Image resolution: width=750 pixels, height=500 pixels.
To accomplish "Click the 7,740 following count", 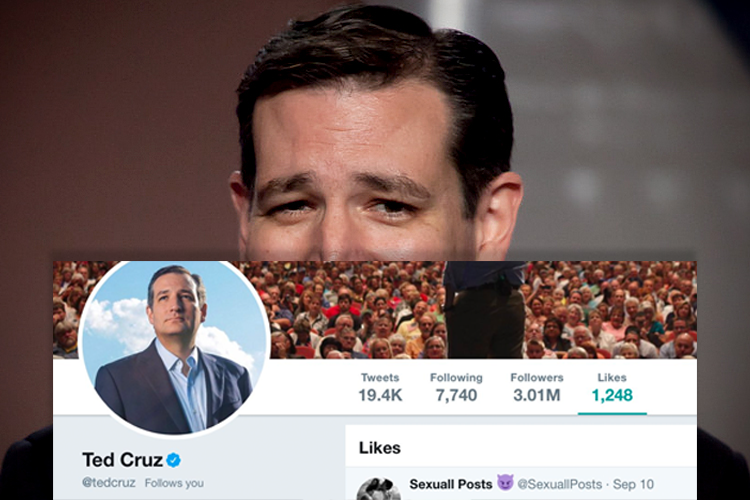I will [x=456, y=395].
